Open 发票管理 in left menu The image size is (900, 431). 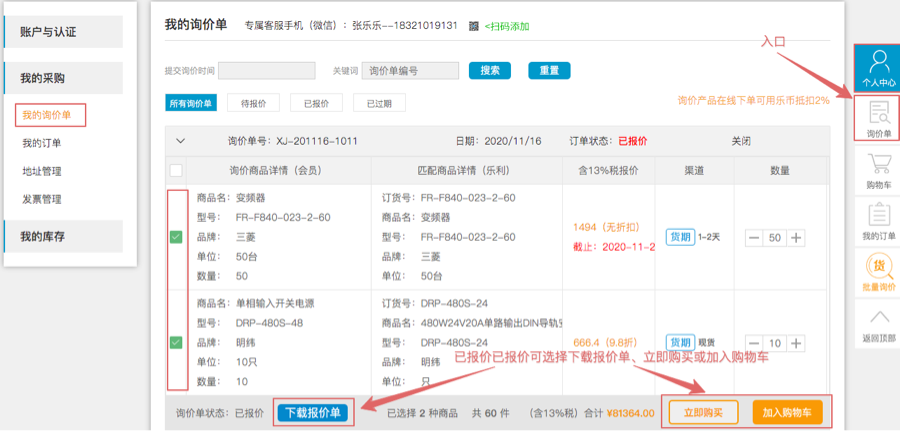(41, 199)
